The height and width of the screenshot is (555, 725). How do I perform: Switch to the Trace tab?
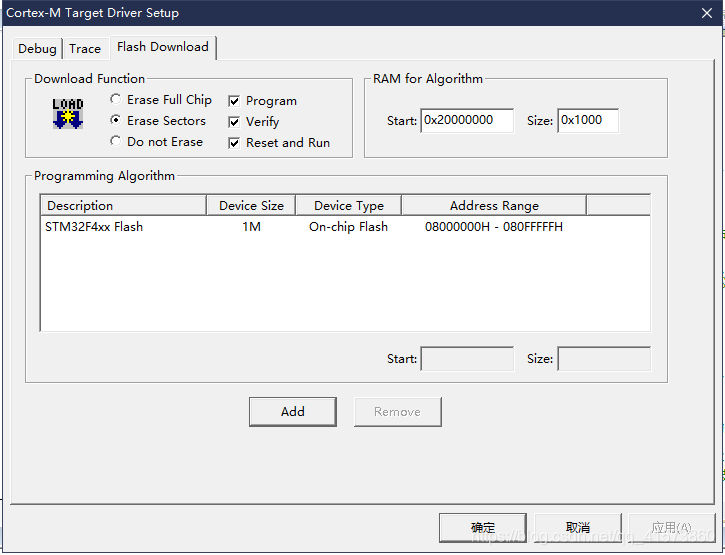85,49
